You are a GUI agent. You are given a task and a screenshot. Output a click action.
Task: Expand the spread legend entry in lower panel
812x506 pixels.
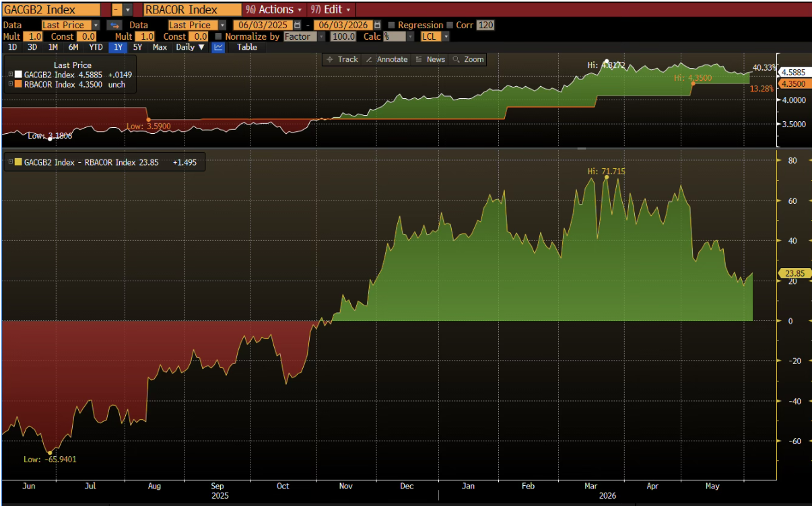[10, 162]
